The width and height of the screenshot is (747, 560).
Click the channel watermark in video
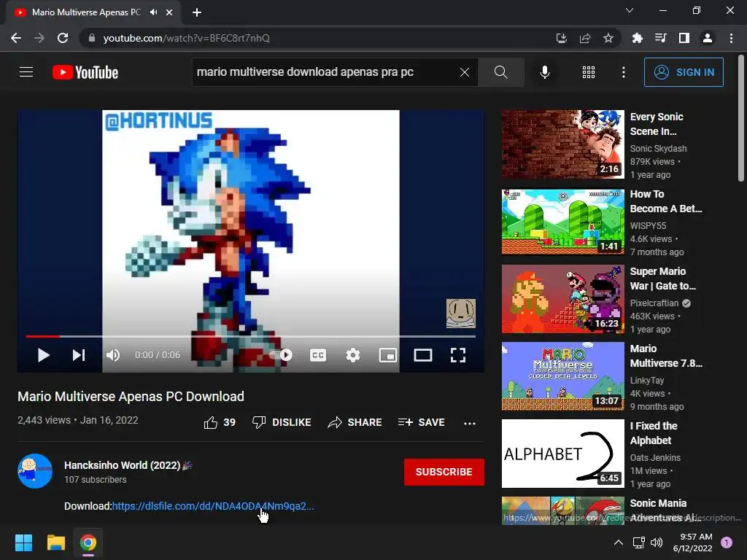461,314
